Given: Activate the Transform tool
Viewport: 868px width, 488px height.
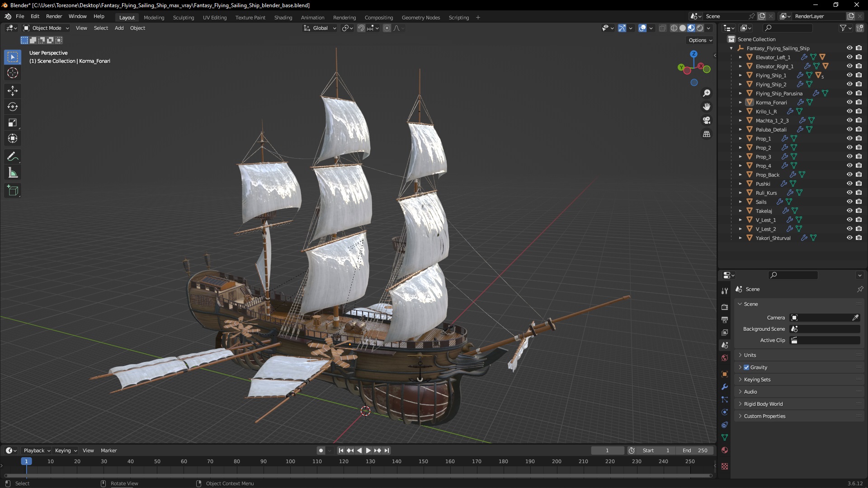Looking at the screenshot, I should point(13,138).
